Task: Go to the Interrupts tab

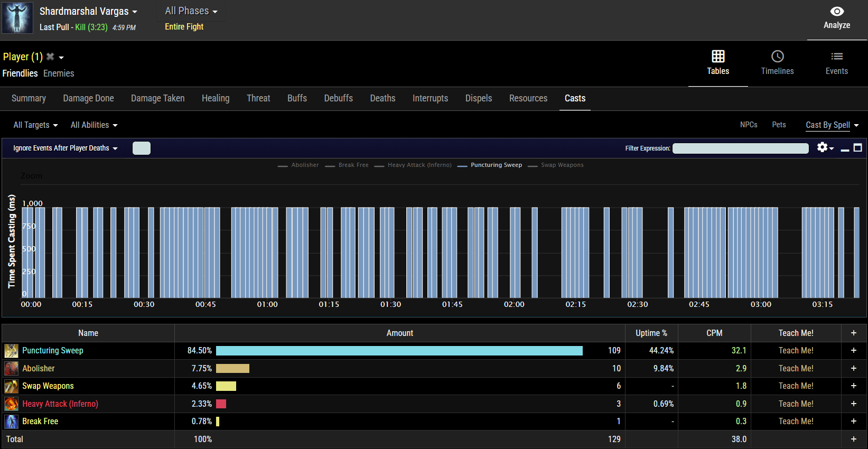Action: [x=430, y=98]
